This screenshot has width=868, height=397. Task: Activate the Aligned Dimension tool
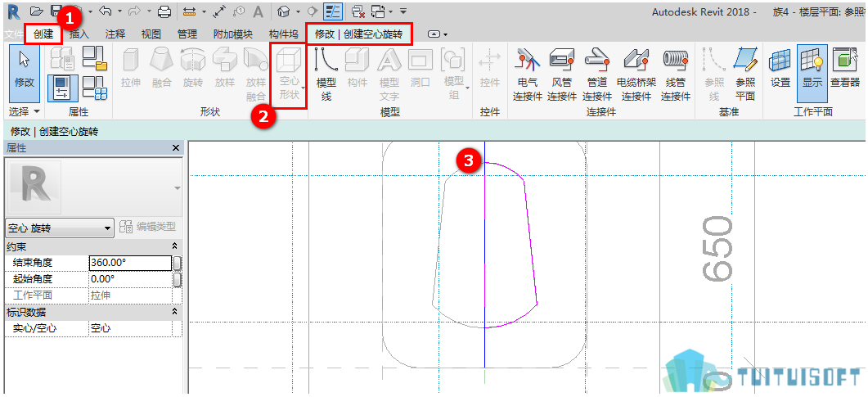[218, 11]
